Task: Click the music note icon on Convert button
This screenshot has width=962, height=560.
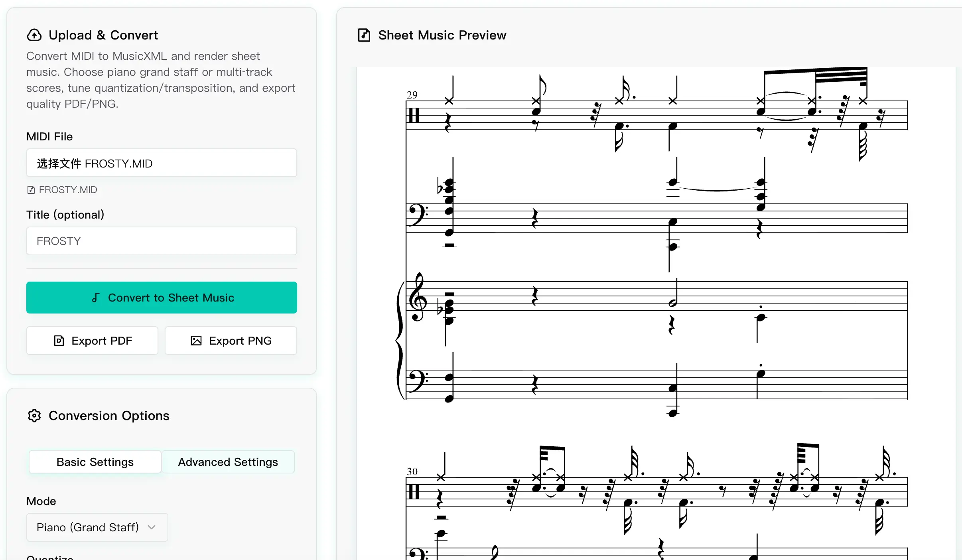Action: [x=96, y=298]
